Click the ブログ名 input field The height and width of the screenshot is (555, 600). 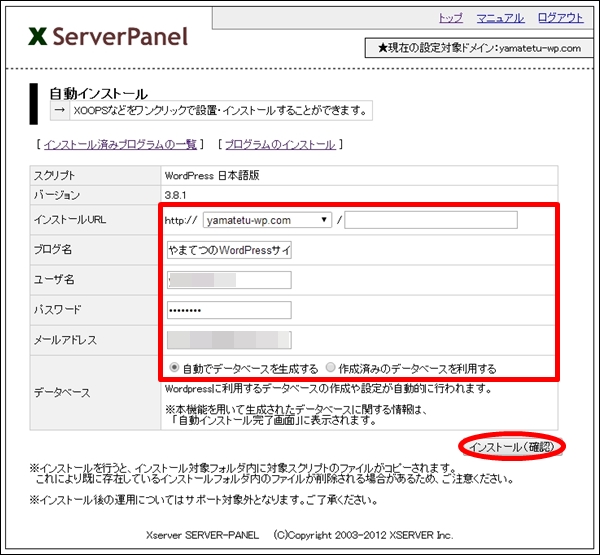pyautogui.click(x=229, y=250)
